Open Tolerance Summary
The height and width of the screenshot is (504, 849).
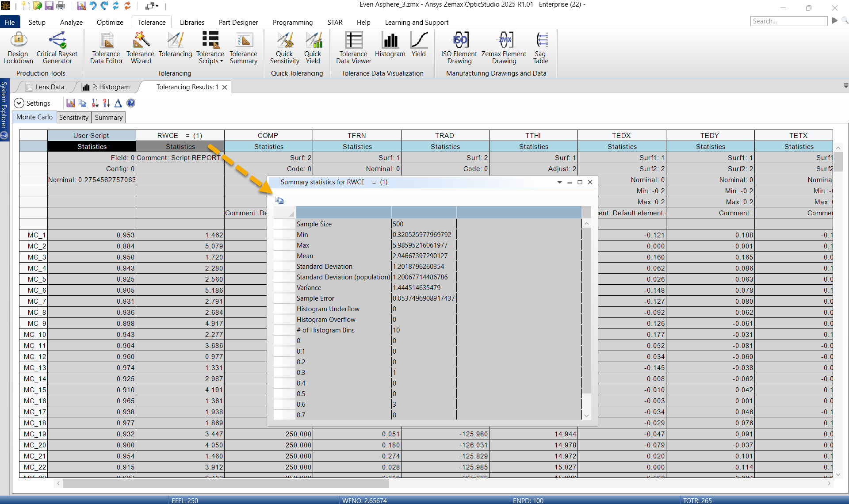[x=244, y=48]
